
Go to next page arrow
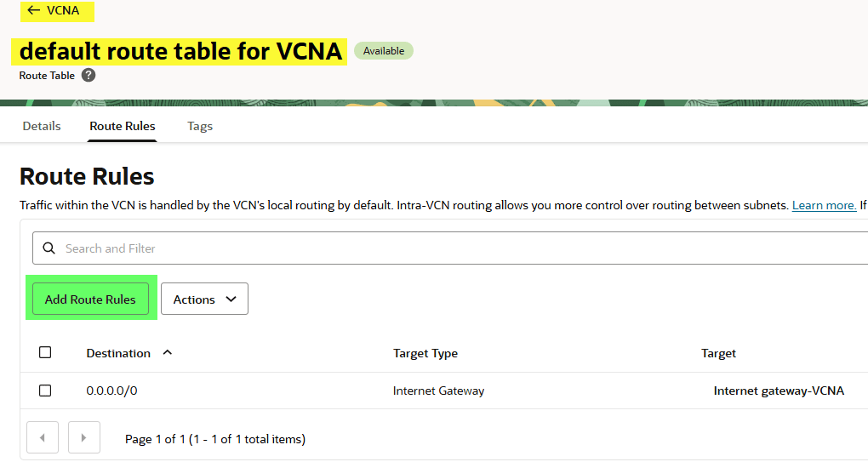pyautogui.click(x=83, y=438)
